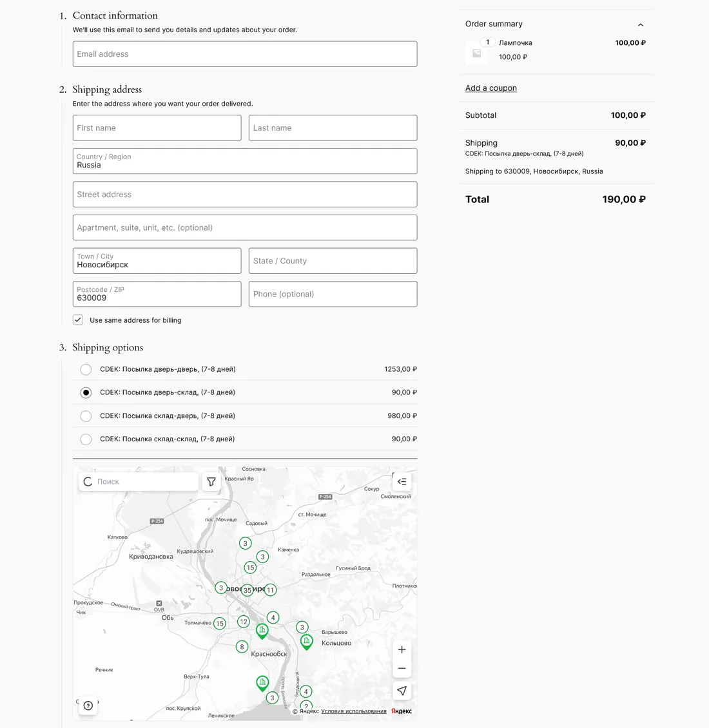Focus the Email address field

pyautogui.click(x=245, y=54)
